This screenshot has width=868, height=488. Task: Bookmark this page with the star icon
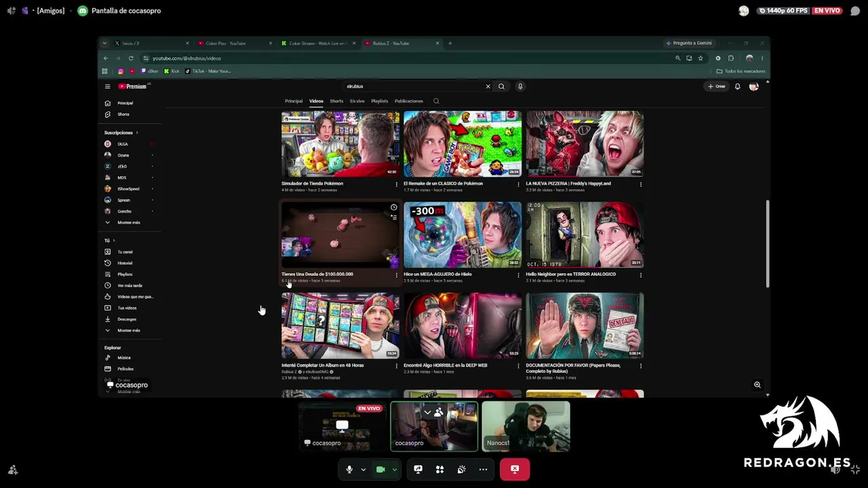tap(701, 58)
